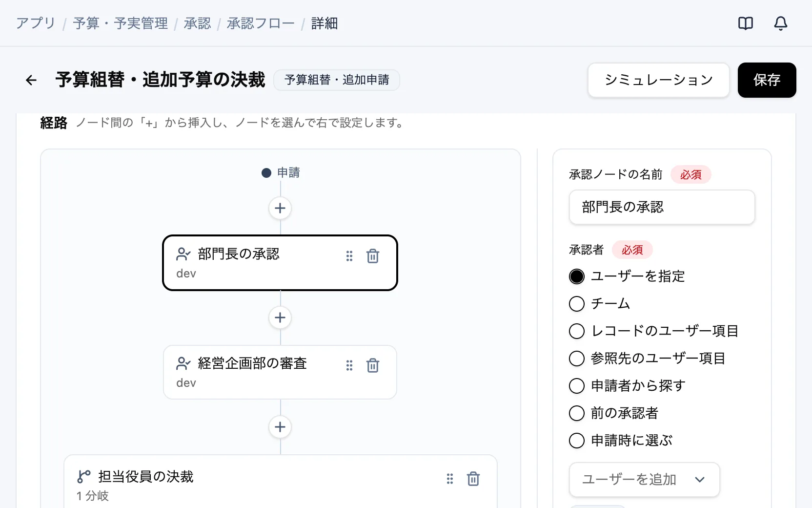Viewport: 812px width, 508px height.
Task: Click the branch icon on 担当役員の決裁 node
Action: [x=84, y=477]
